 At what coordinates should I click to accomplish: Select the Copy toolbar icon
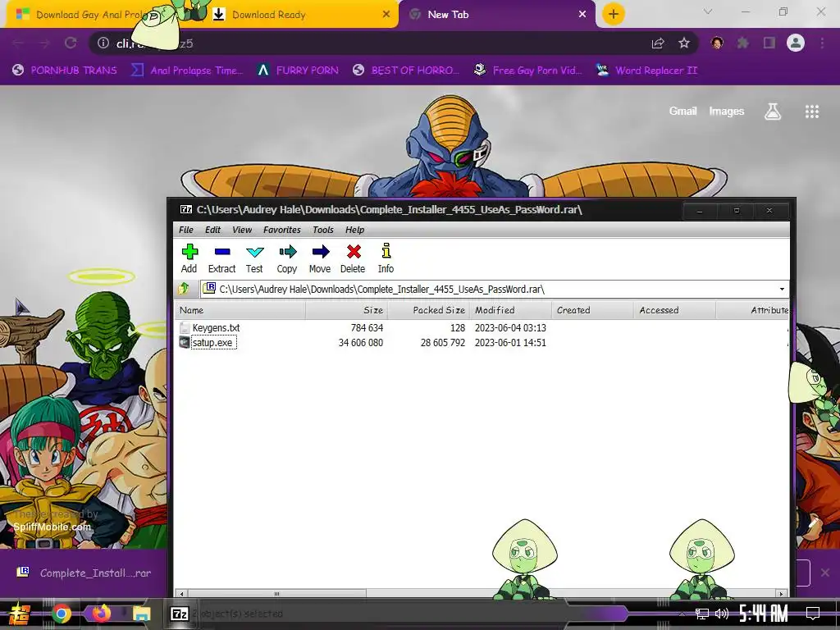point(287,258)
